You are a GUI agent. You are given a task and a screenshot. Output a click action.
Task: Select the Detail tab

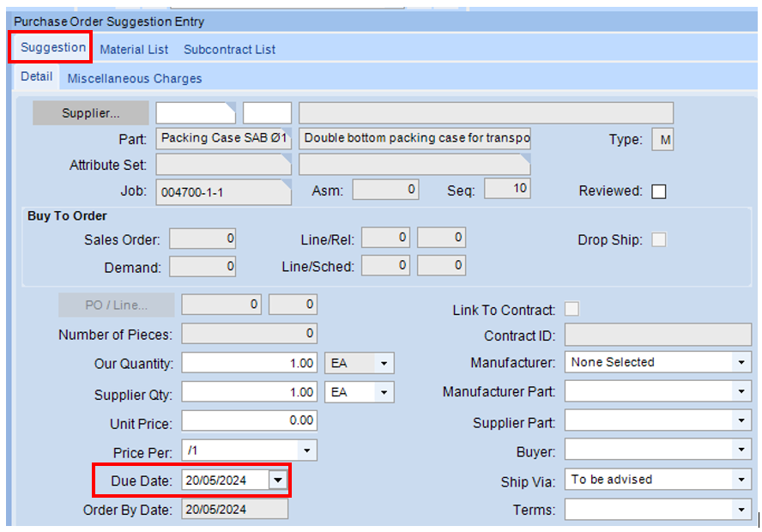pos(36,76)
